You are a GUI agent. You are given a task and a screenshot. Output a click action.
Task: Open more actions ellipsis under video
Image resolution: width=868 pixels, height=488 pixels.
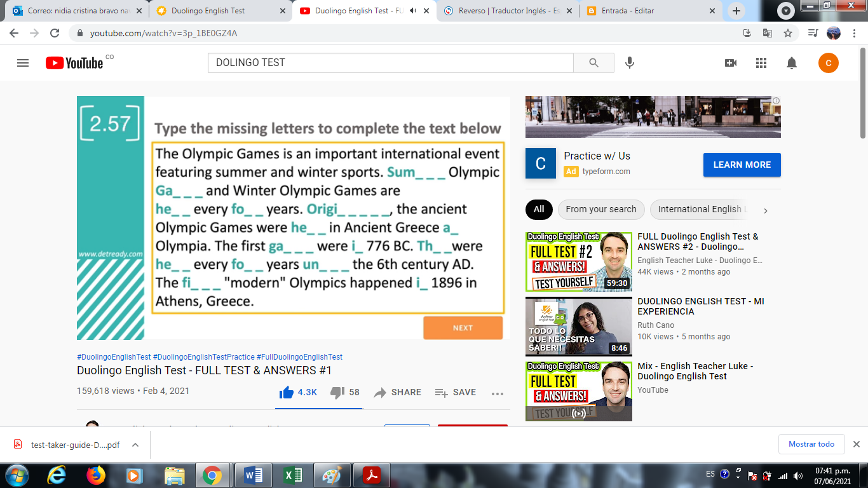(x=498, y=393)
